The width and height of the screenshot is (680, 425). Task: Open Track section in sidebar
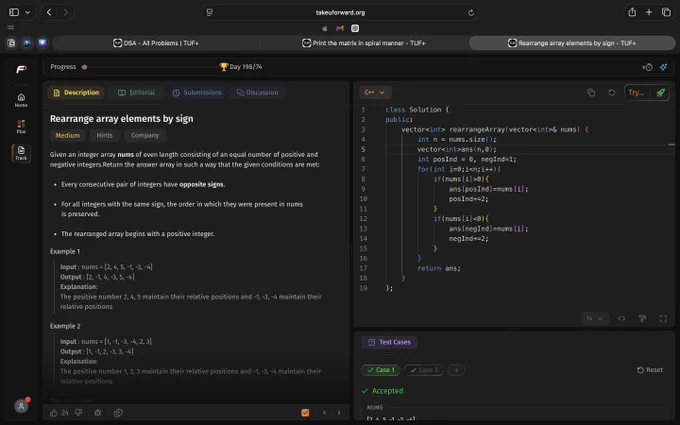pos(21,153)
